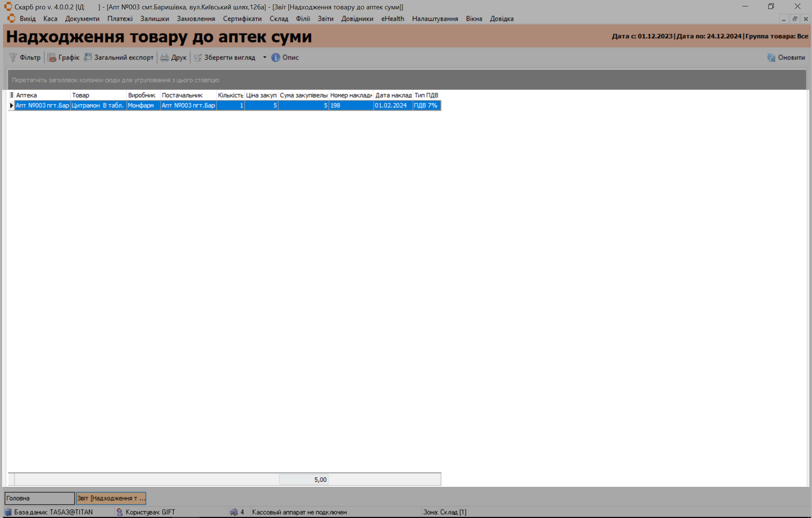Expand the Зберегти вигляд dropdown arrow

coord(265,57)
